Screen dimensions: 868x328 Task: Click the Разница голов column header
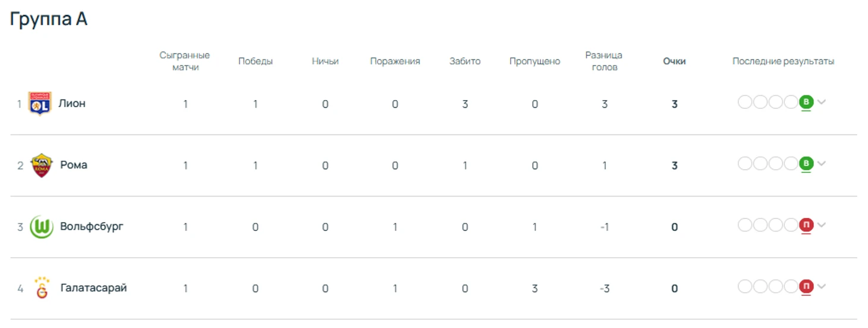(604, 61)
